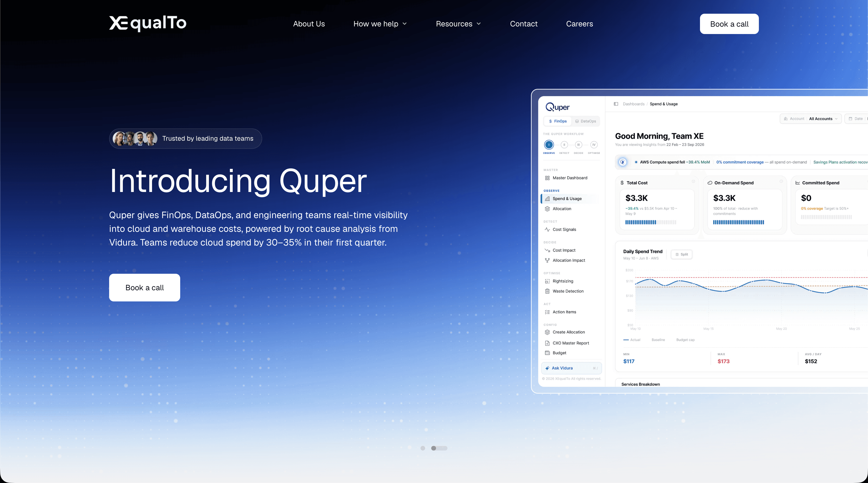Click the Trusted by leading data teams badge
This screenshot has height=483, width=868.
coord(186,139)
